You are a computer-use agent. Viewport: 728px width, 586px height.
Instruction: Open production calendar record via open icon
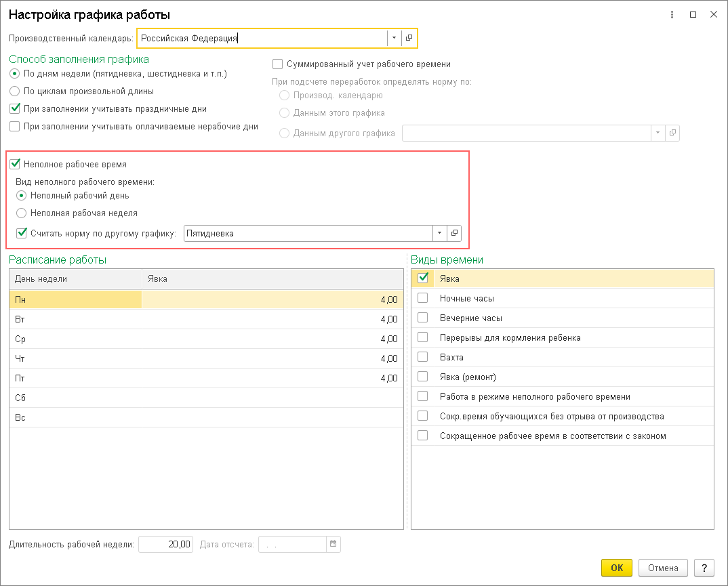point(409,39)
